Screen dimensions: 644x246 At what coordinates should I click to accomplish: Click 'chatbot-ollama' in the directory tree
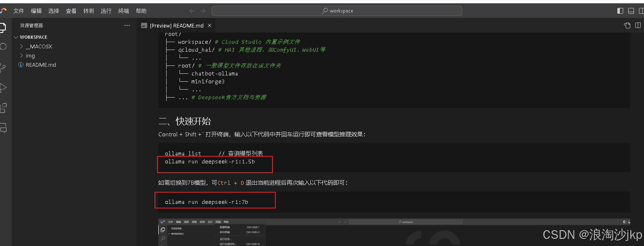coord(215,73)
